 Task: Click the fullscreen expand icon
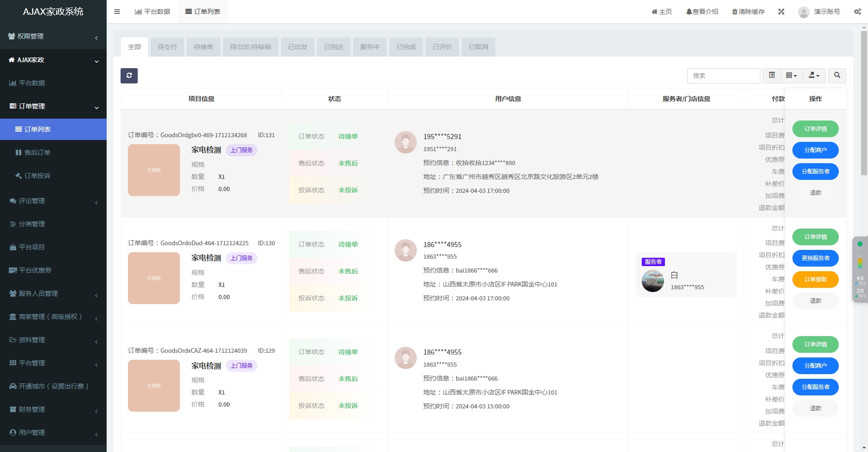tap(781, 12)
